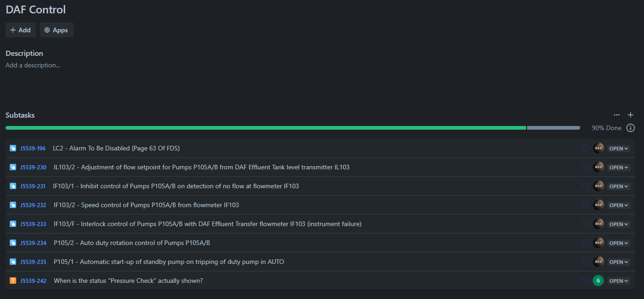The height and width of the screenshot is (299, 644).
Task: Open the J5539-231 issue link
Action: tap(33, 186)
